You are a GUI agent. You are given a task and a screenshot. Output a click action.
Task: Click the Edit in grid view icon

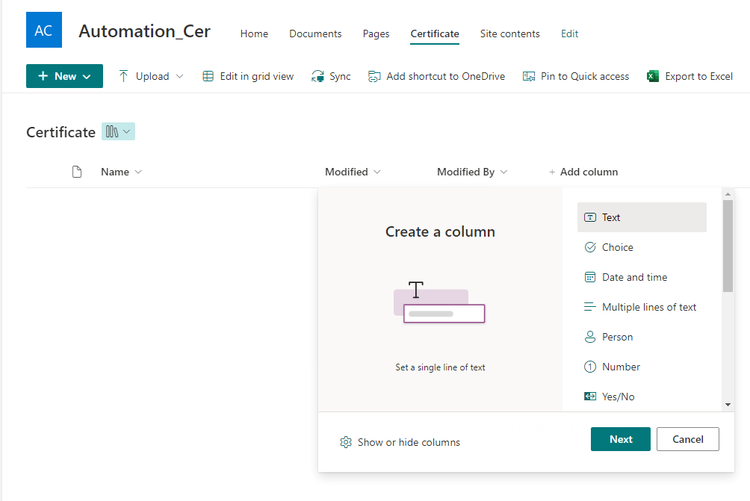tap(208, 76)
